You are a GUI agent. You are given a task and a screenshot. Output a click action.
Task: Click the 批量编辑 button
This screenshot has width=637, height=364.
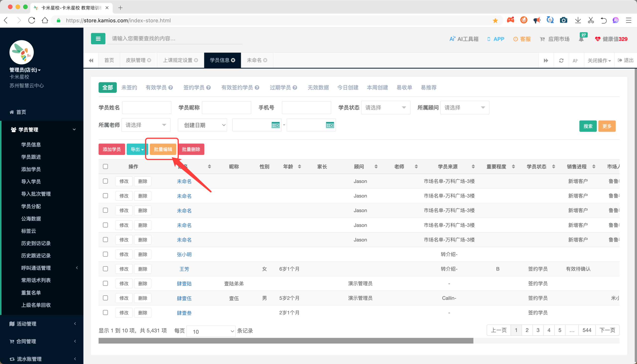[x=163, y=149]
